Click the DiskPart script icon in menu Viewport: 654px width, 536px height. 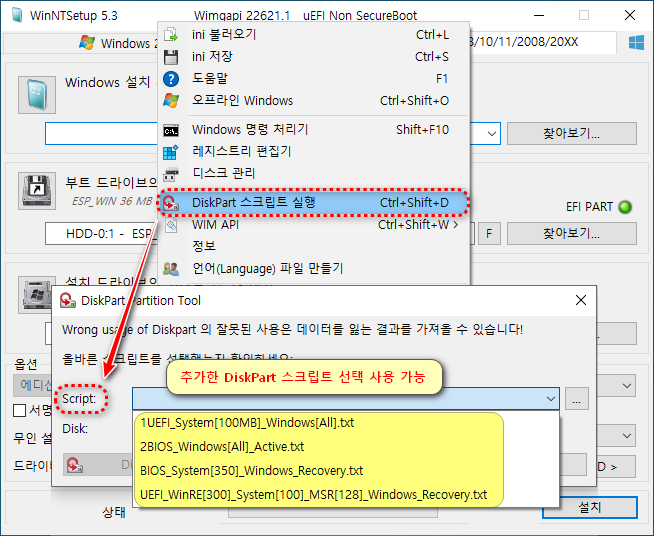click(171, 204)
